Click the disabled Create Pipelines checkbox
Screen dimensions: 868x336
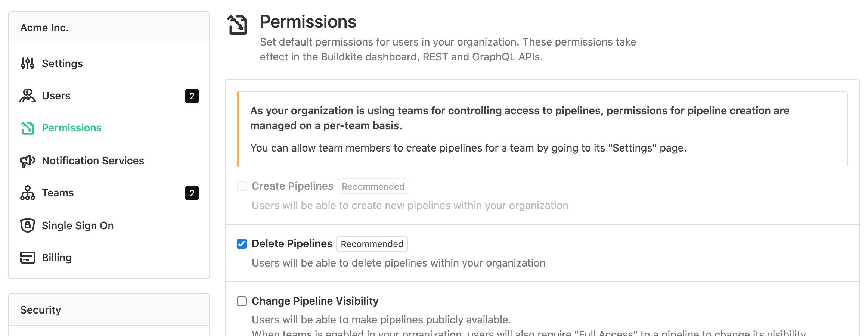(x=242, y=186)
